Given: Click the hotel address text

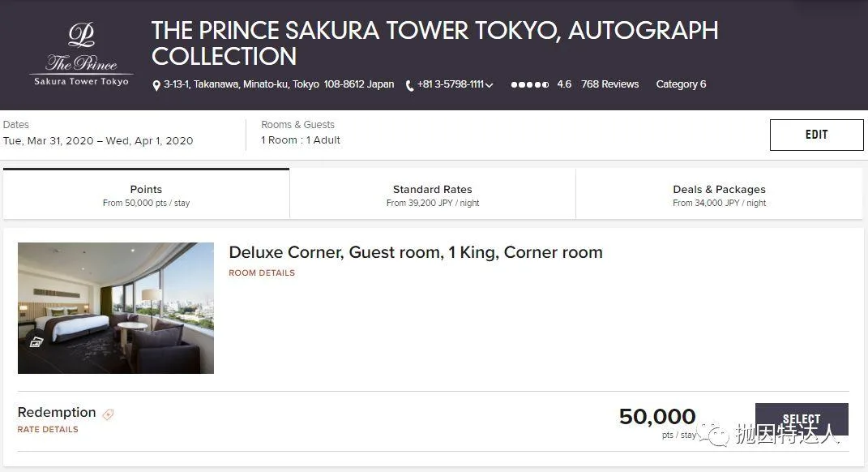Looking at the screenshot, I should pos(279,84).
